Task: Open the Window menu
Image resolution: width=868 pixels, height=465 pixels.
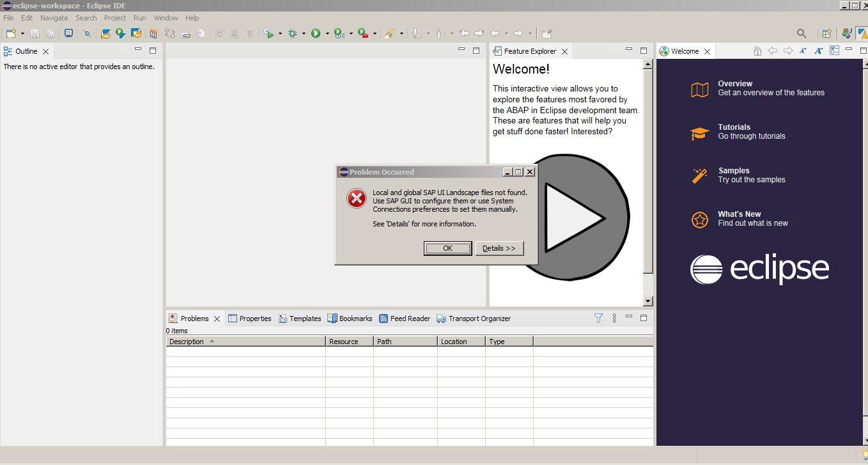Action: click(166, 18)
